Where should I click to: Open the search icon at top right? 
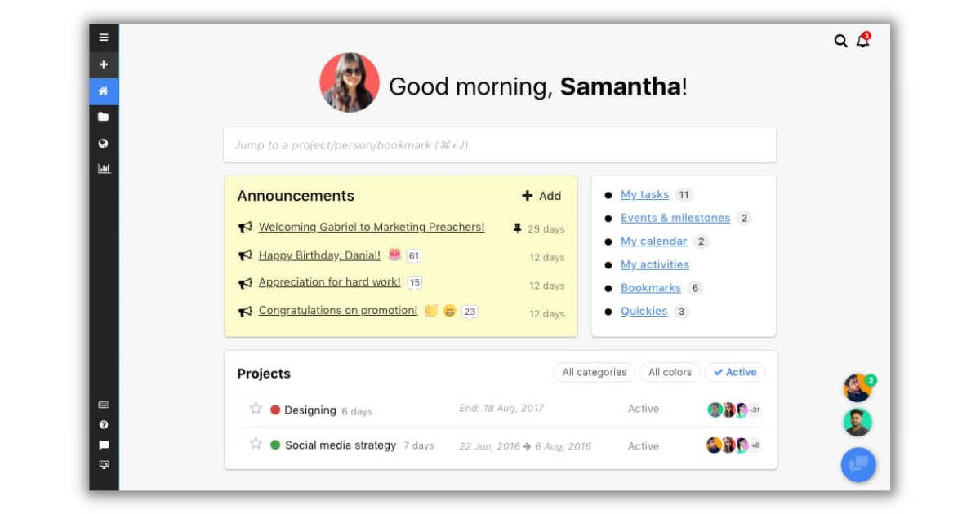pos(840,39)
